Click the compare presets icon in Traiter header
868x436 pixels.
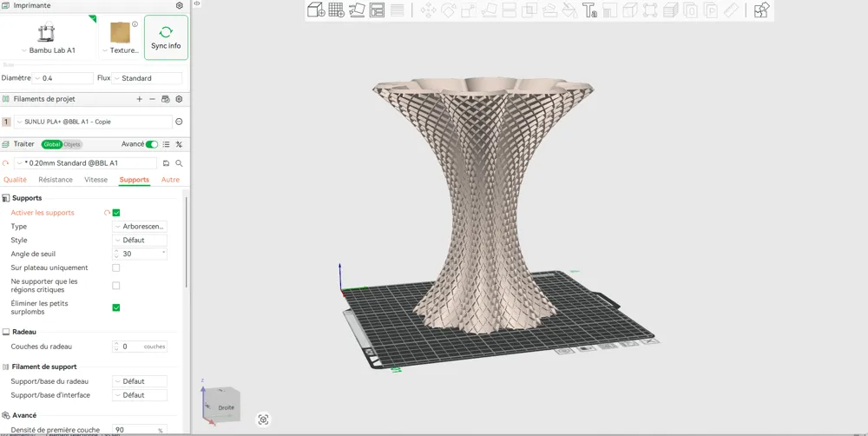tap(179, 144)
